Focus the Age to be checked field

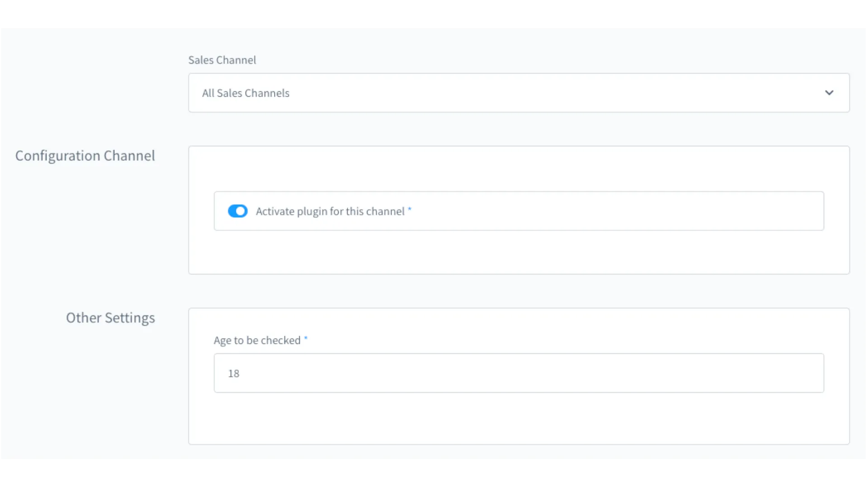click(519, 373)
